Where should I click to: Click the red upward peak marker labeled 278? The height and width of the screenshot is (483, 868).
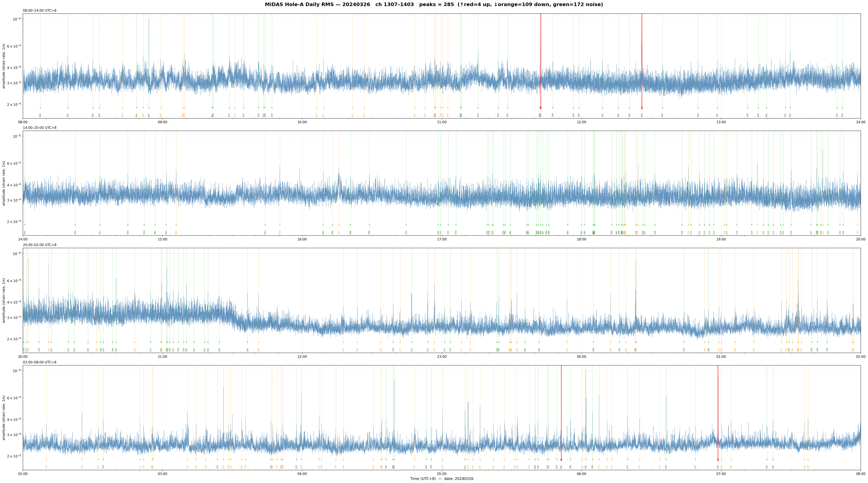718,459
